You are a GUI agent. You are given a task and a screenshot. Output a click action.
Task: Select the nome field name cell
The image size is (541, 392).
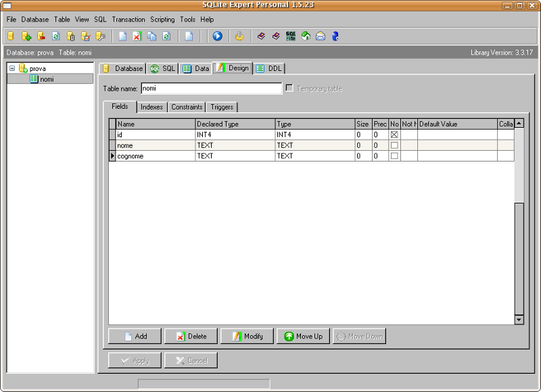point(156,145)
